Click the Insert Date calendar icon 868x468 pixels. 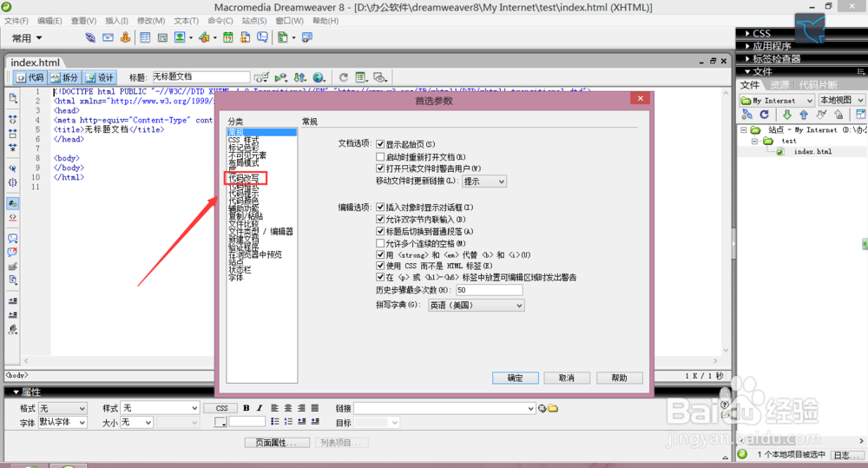(x=228, y=37)
